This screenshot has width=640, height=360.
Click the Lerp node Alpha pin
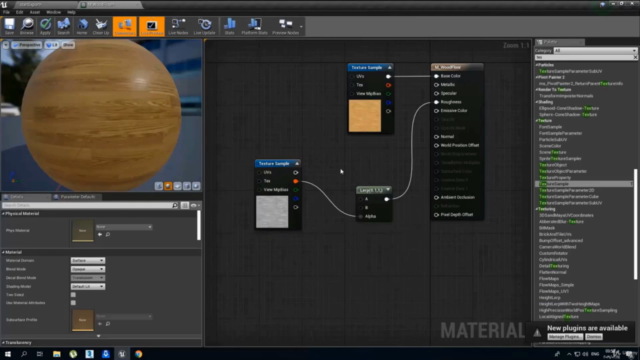(360, 216)
